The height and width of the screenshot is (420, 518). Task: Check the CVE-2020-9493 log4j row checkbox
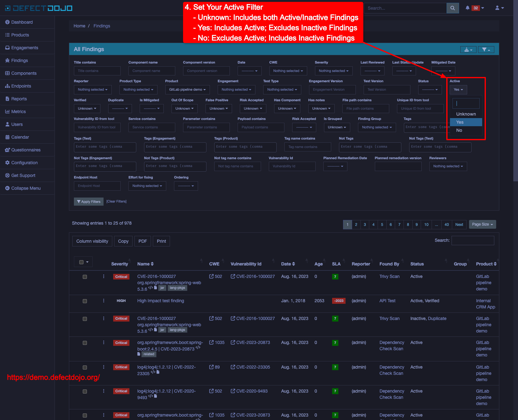click(x=85, y=391)
